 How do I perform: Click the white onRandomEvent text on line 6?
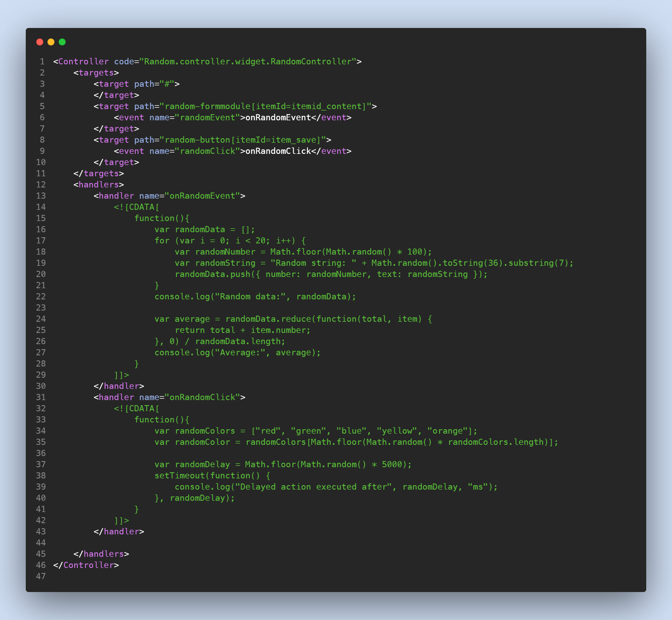278,118
